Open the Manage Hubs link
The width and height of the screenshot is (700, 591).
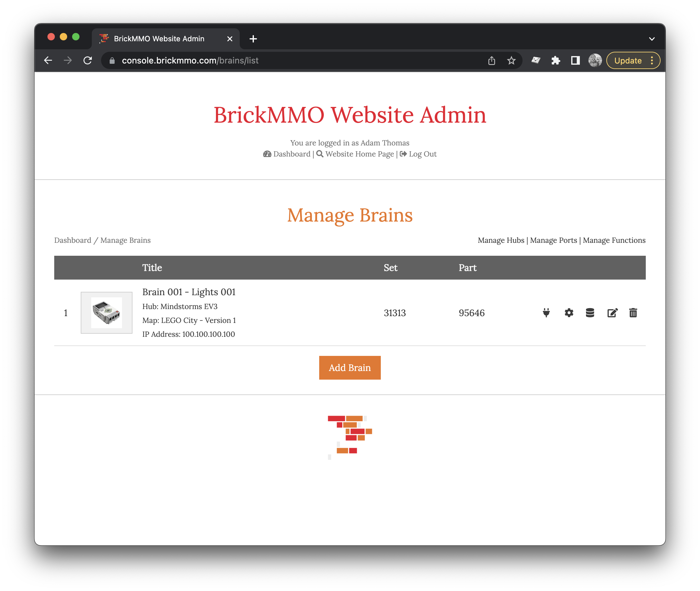(501, 240)
